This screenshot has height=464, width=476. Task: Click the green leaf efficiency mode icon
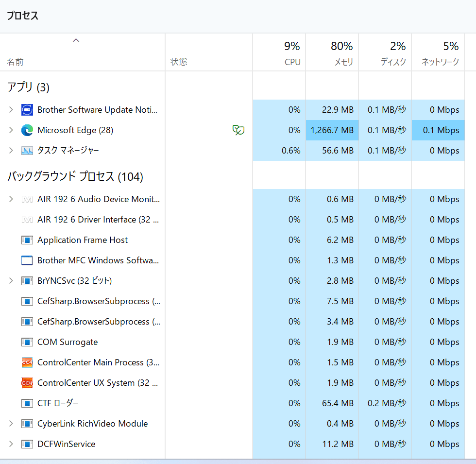(x=238, y=130)
